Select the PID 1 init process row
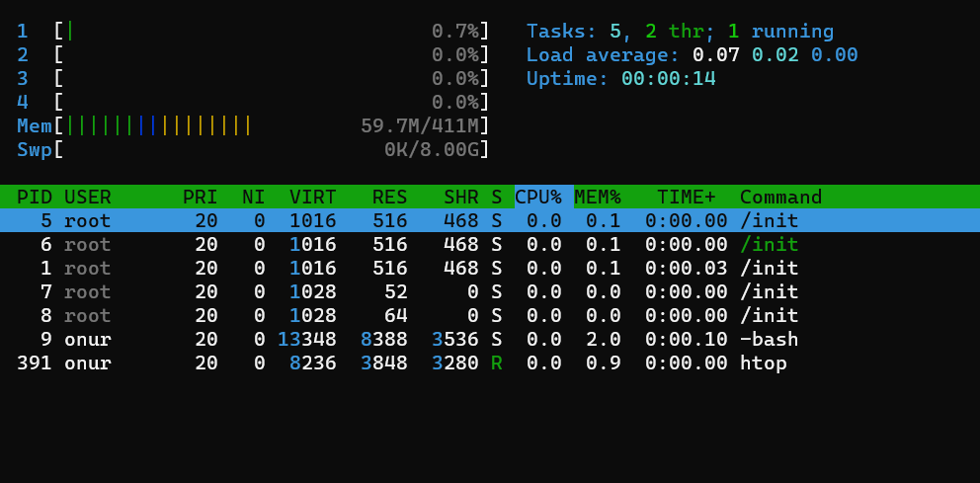The width and height of the screenshot is (980, 483). click(490, 268)
